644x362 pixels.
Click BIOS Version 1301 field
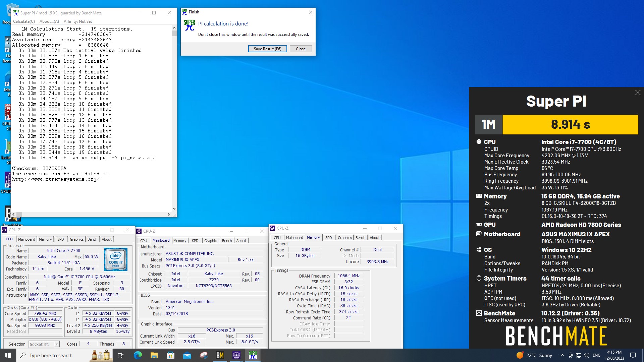(x=214, y=308)
